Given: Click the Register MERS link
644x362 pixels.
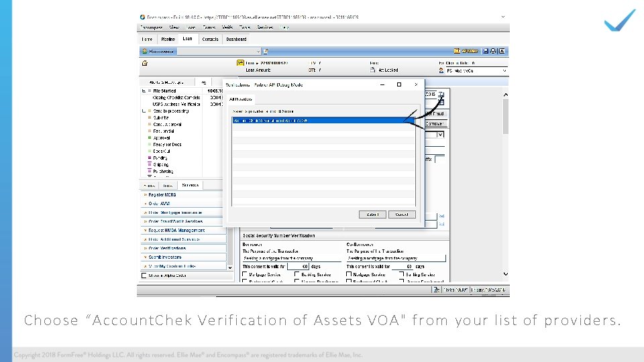Looking at the screenshot, I should [x=162, y=195].
